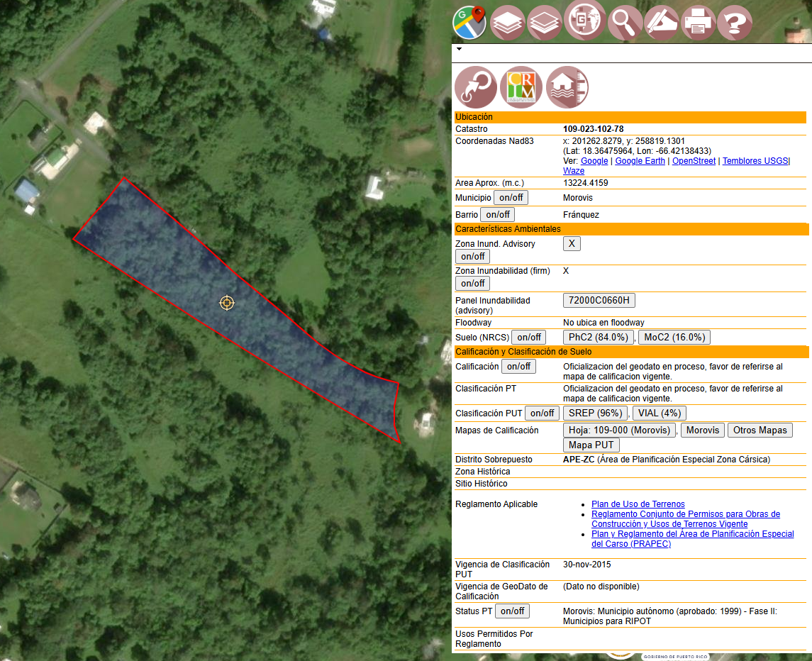The image size is (812, 661).
Task: Click the flood house gauge icon
Action: 567,87
